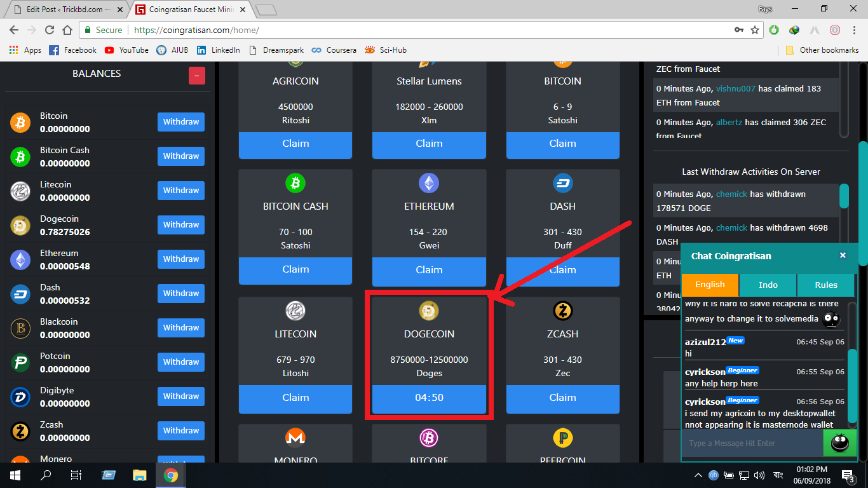868x488 pixels.
Task: Open the Other bookmarks folder
Action: tap(822, 50)
